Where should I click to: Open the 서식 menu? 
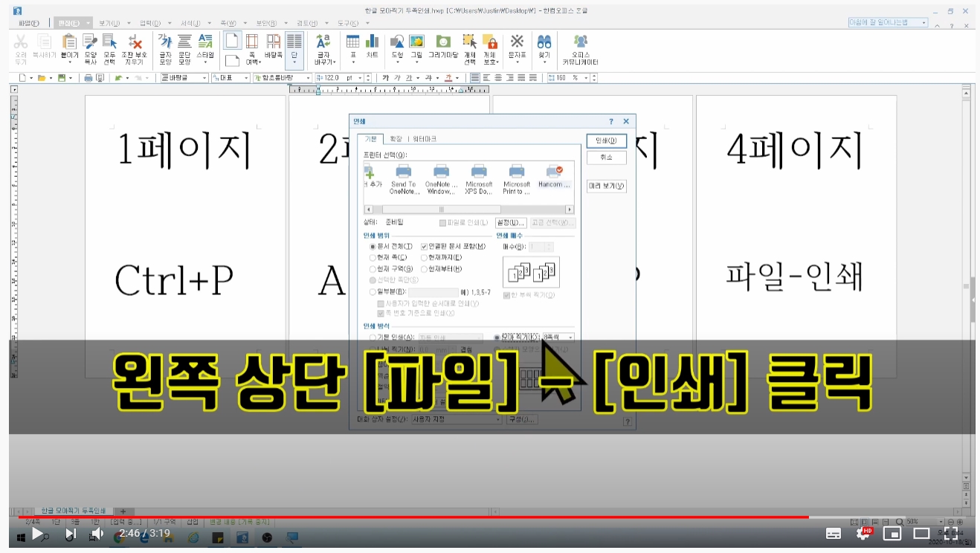[x=190, y=23]
